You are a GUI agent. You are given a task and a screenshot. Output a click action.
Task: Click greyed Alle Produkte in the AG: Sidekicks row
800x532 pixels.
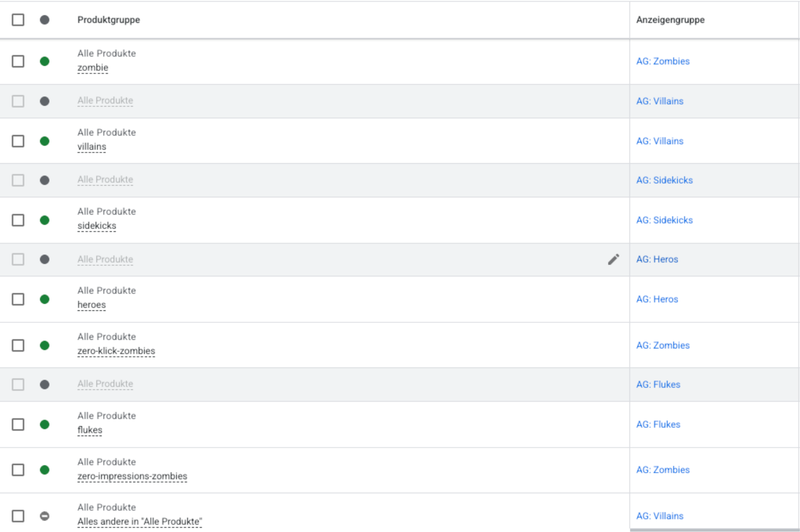[105, 180]
